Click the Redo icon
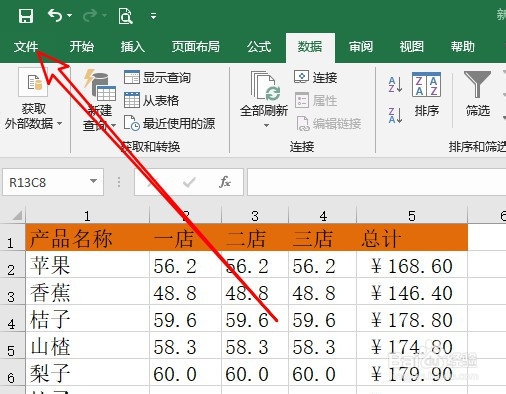The width and height of the screenshot is (506, 394). (90, 15)
